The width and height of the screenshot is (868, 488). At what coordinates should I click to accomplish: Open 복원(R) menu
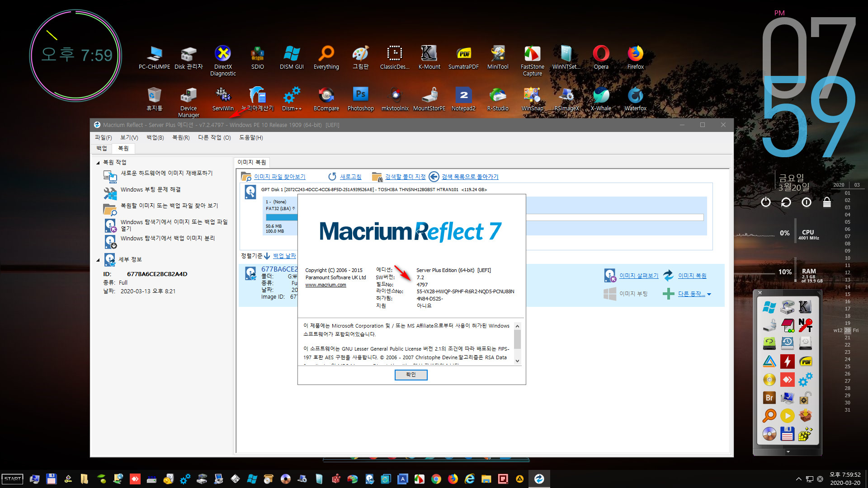(181, 138)
